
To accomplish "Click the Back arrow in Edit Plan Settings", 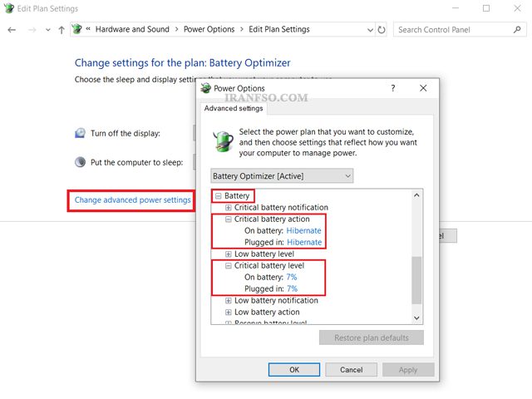I will [12, 30].
